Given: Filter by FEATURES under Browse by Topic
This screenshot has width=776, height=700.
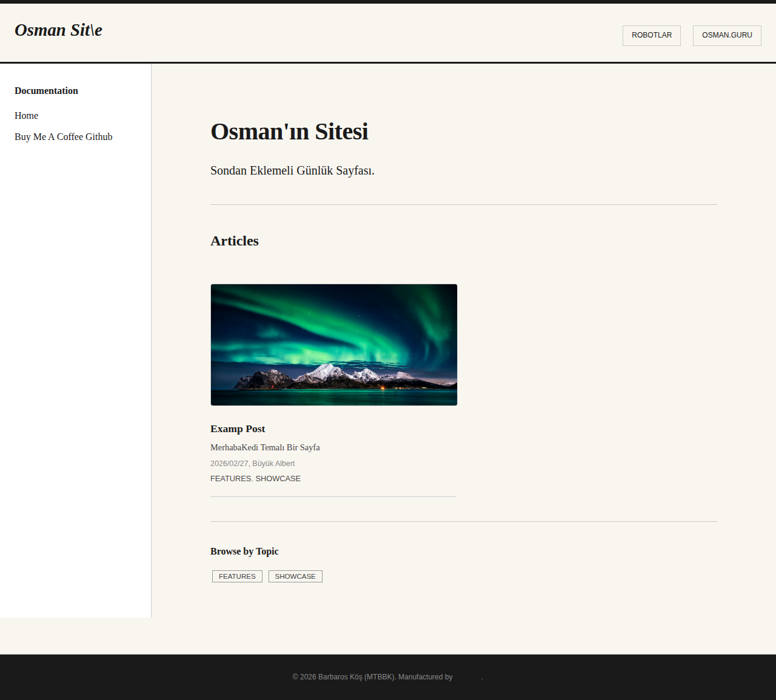Looking at the screenshot, I should coord(237,576).
